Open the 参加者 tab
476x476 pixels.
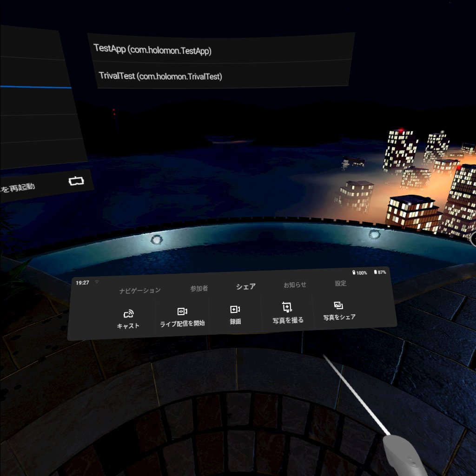199,288
